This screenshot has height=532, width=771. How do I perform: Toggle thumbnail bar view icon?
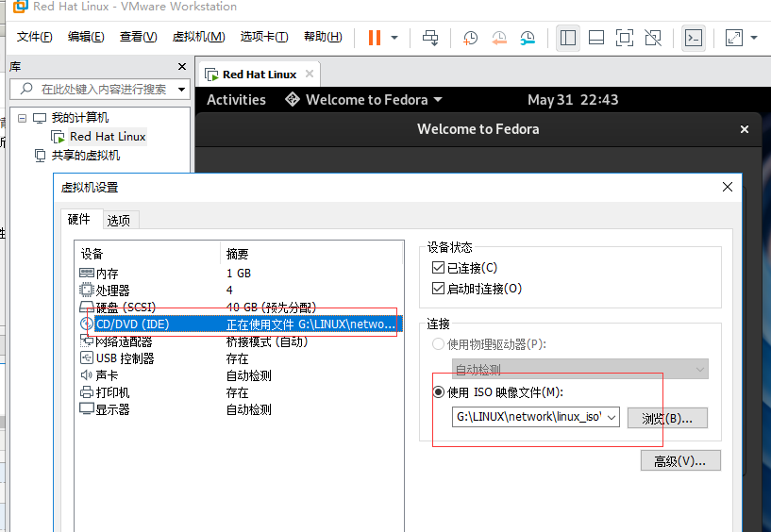596,38
